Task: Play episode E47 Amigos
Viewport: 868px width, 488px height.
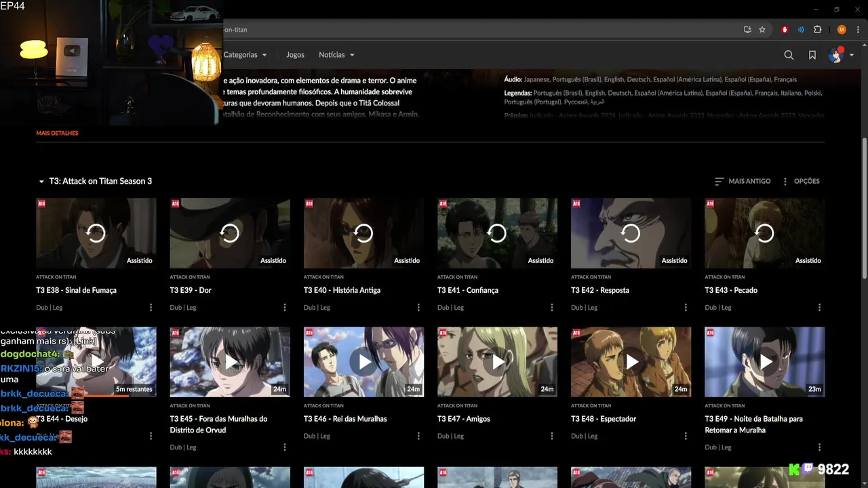Action: point(497,362)
